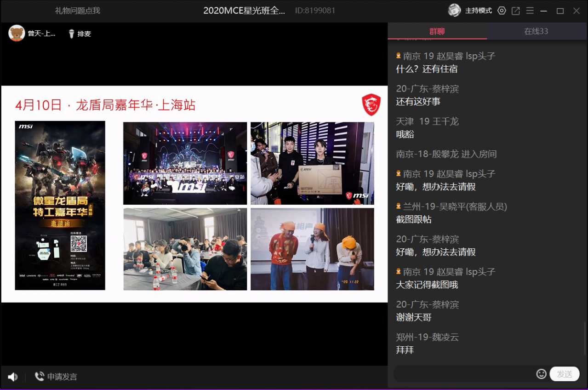This screenshot has height=390, width=588.
Task: Maximize the window
Action: [x=560, y=11]
